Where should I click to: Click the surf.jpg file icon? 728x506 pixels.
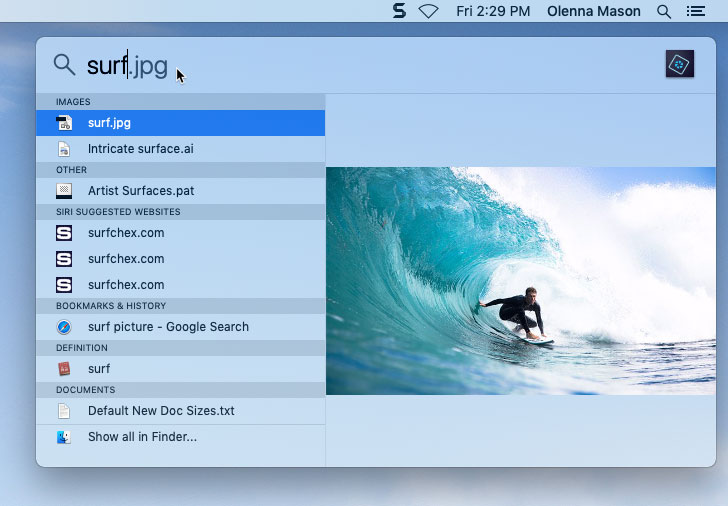(64, 123)
